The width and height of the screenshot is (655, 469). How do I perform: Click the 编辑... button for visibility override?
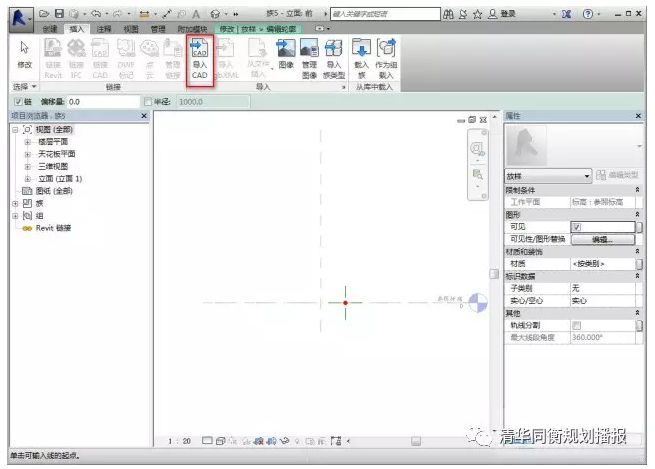[x=601, y=240]
